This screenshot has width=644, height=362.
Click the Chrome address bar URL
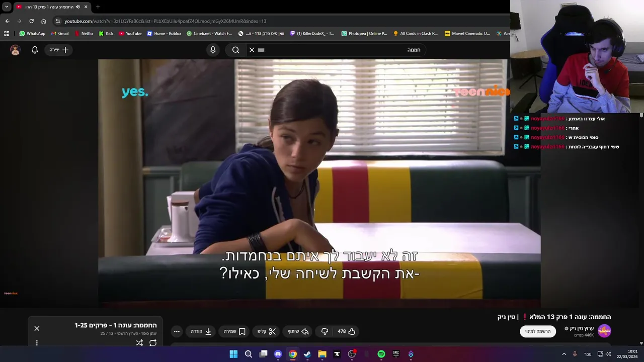165,21
